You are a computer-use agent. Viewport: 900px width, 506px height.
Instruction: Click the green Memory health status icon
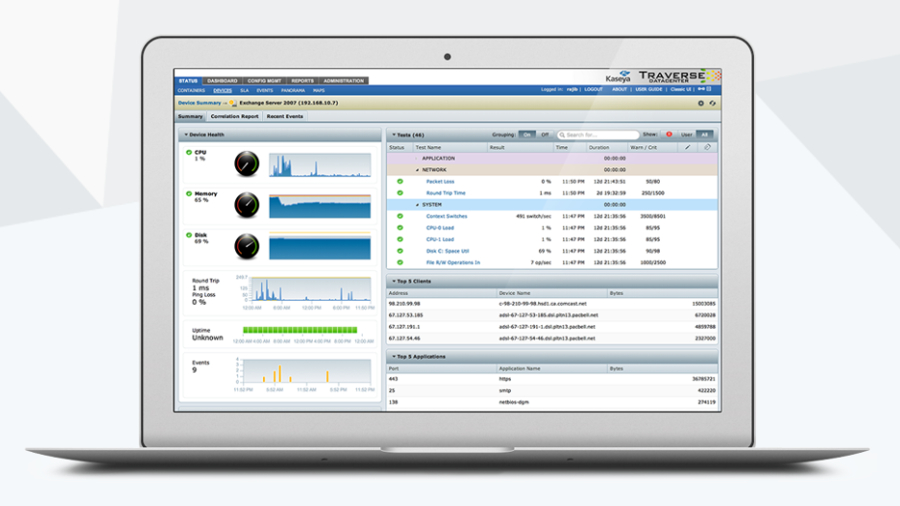(x=189, y=194)
